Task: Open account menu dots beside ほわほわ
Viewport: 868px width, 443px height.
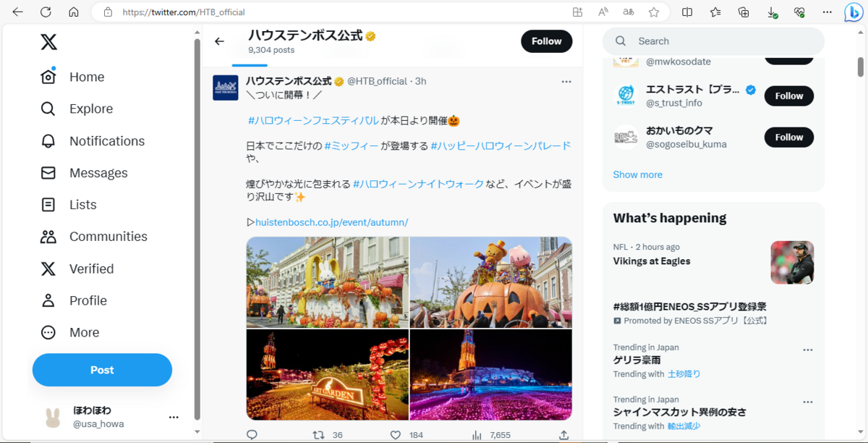Action: pyautogui.click(x=174, y=417)
